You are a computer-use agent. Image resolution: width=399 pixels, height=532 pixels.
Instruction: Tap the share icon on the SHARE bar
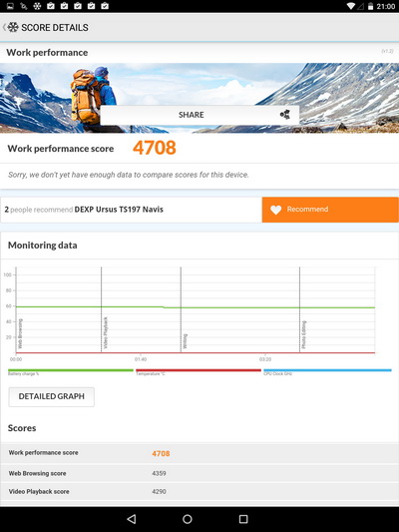point(285,115)
